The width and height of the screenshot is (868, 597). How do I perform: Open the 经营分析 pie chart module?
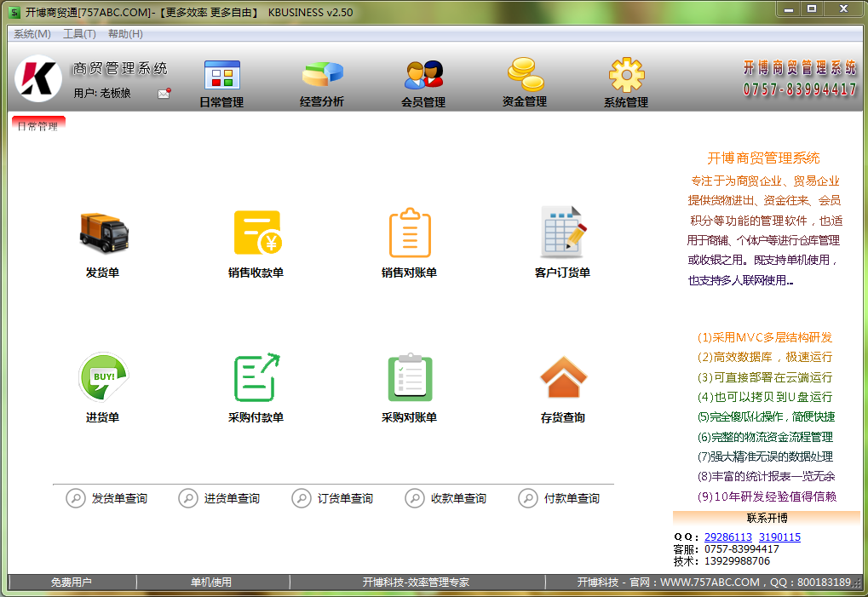pyautogui.click(x=322, y=83)
